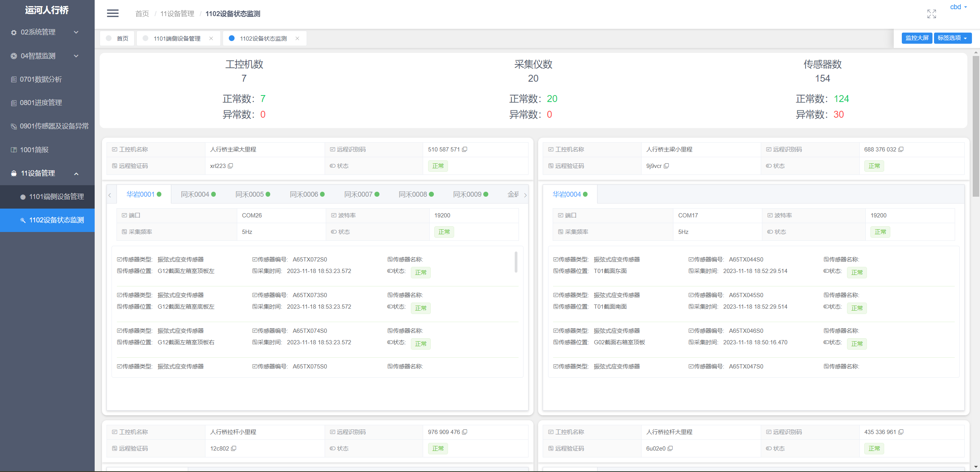Image resolution: width=980 pixels, height=472 pixels.
Task: Open the 监控大屏 monitor screen
Action: 917,38
